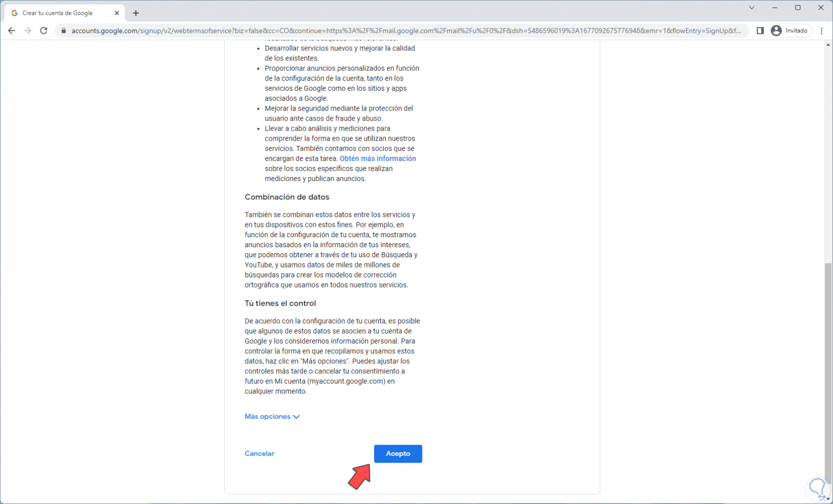The height and width of the screenshot is (504, 833).
Task: Maximize the Chrome window
Action: click(798, 8)
